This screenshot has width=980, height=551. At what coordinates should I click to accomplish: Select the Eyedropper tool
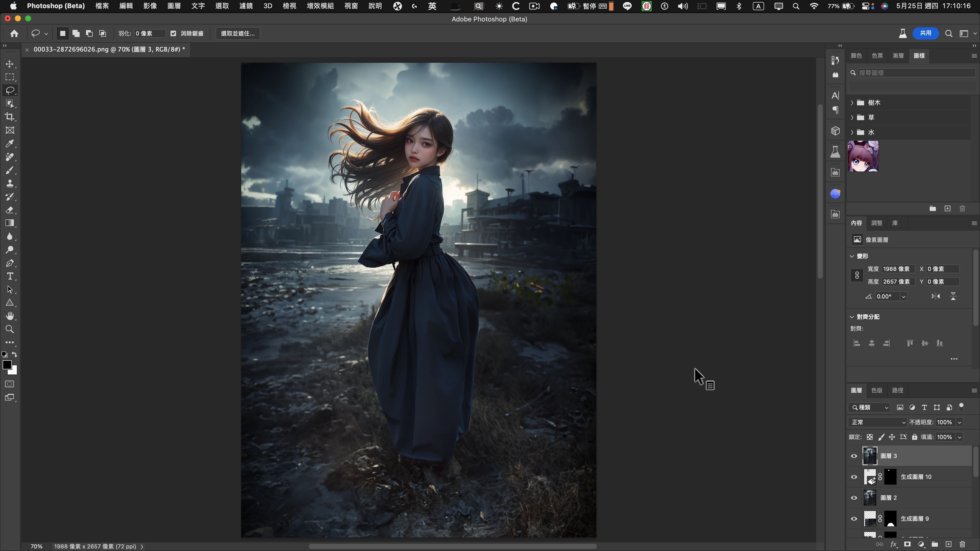point(10,144)
